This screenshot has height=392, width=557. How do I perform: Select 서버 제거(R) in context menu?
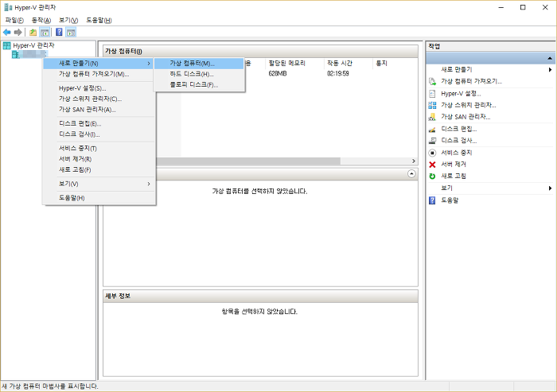pyautogui.click(x=99, y=159)
